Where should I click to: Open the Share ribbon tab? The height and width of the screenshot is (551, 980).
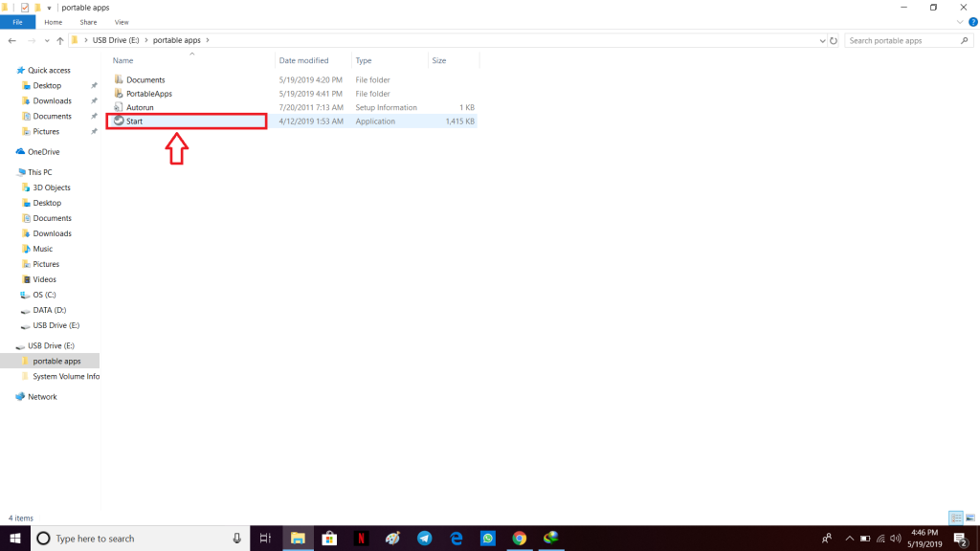click(x=88, y=22)
